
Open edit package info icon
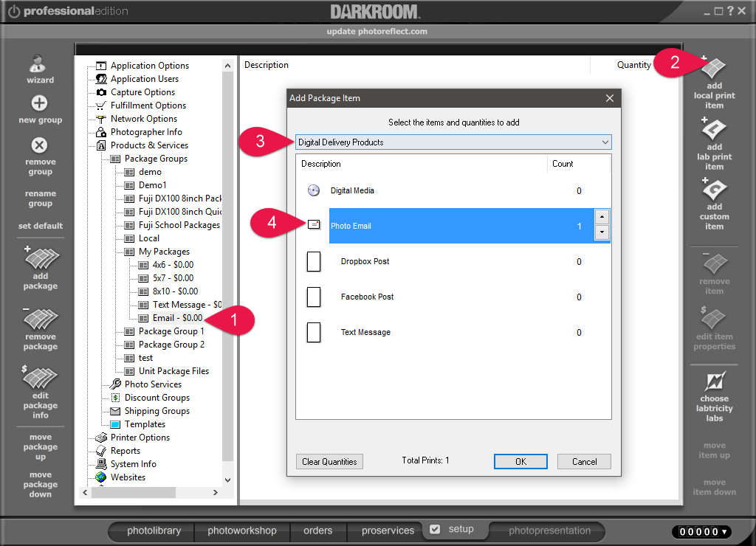pyautogui.click(x=40, y=377)
